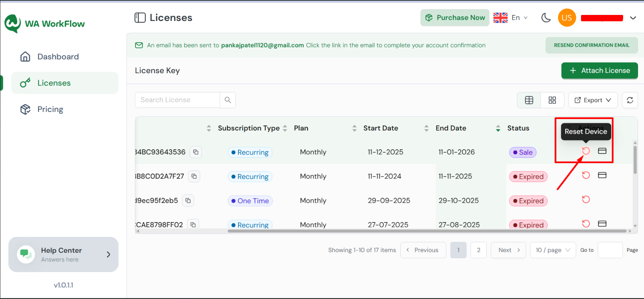The height and width of the screenshot is (299, 644).
Task: Click the card icon in the first Expired row
Action: [x=602, y=175]
